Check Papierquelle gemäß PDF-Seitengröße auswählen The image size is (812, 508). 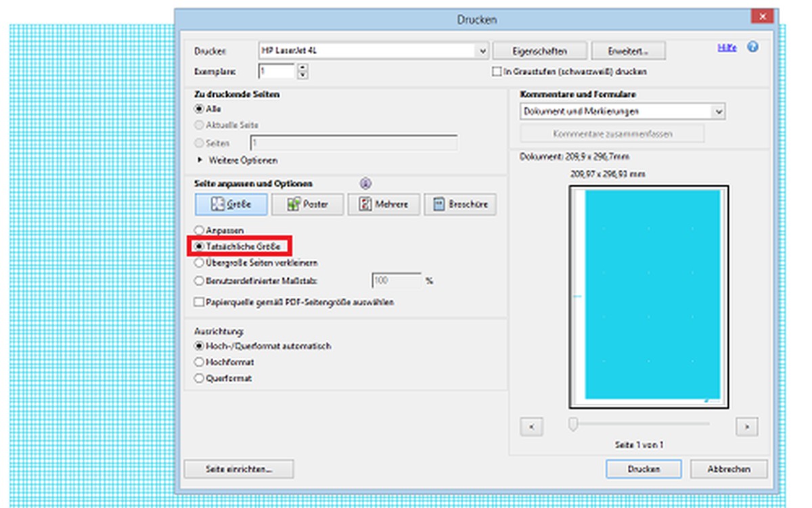point(199,302)
